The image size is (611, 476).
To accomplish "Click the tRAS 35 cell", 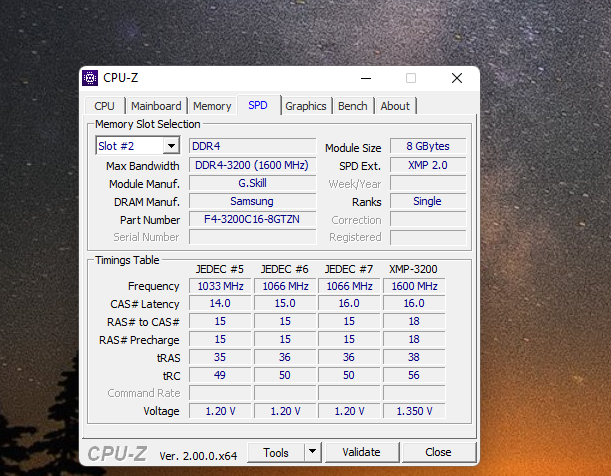I will [x=220, y=357].
